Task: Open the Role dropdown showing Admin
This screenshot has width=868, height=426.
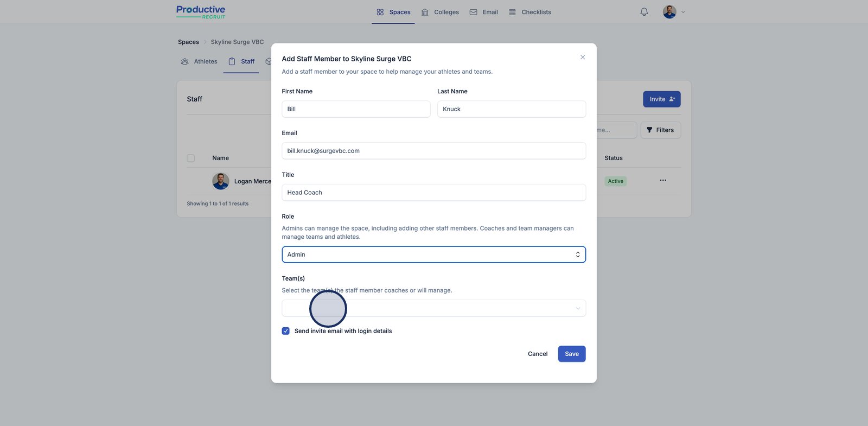Action: point(433,255)
